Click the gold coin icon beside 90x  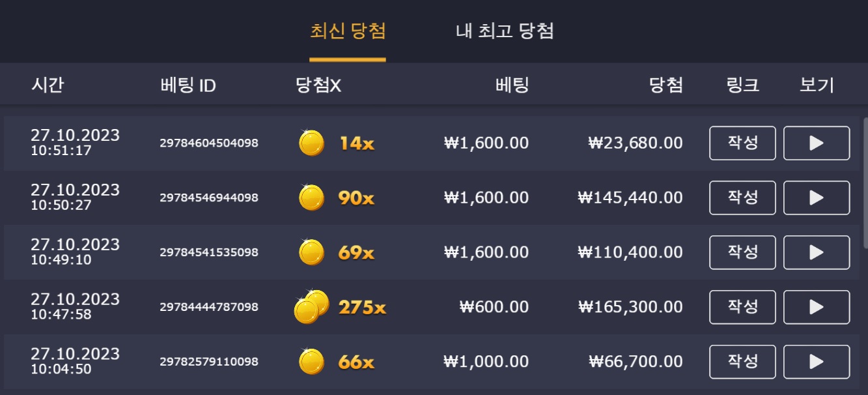coord(312,197)
